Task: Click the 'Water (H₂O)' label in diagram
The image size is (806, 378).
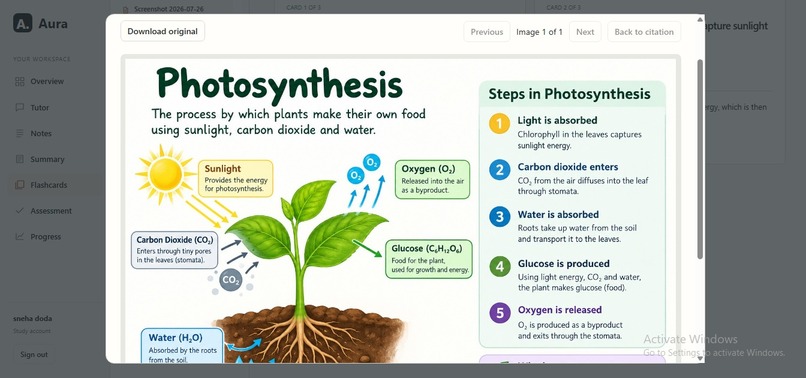Action: click(x=182, y=346)
